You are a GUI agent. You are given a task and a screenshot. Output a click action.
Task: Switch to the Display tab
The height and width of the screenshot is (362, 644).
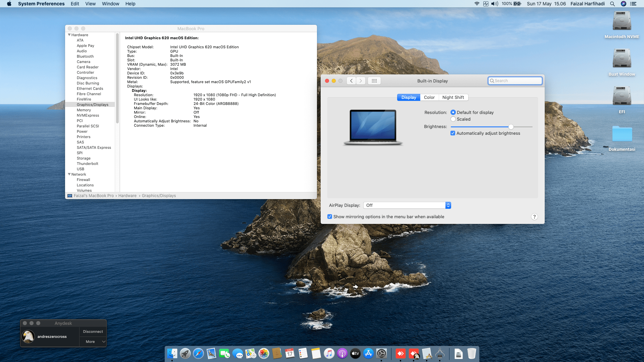point(409,97)
